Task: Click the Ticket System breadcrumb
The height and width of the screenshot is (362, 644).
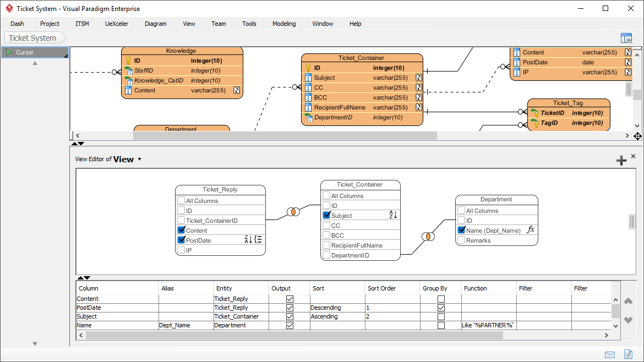Action: click(x=32, y=38)
